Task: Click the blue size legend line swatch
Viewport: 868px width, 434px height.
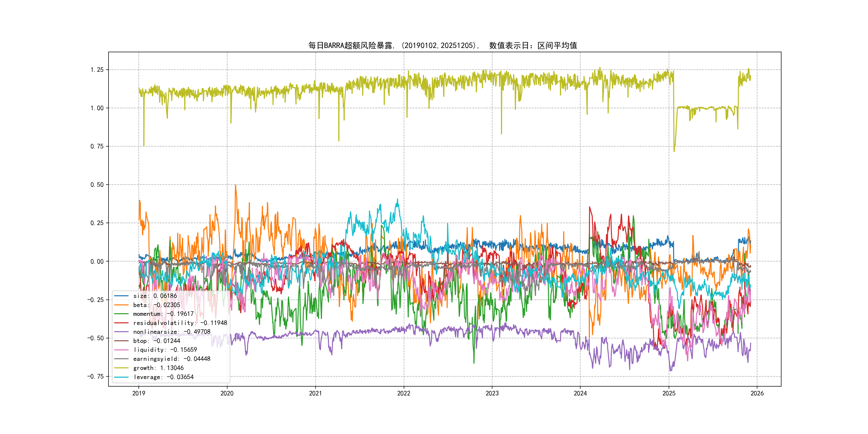Action: tap(121, 296)
